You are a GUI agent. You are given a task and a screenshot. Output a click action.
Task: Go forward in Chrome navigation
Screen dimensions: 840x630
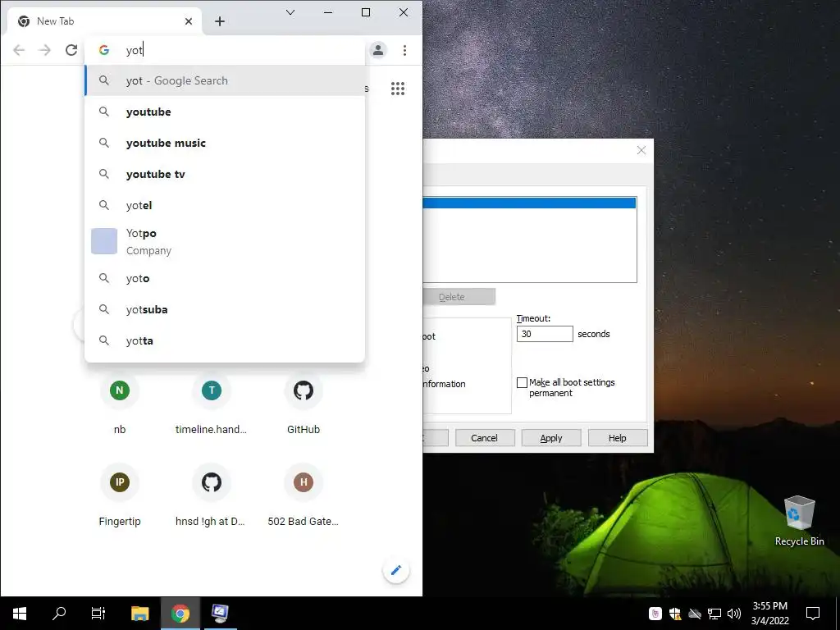tap(45, 50)
